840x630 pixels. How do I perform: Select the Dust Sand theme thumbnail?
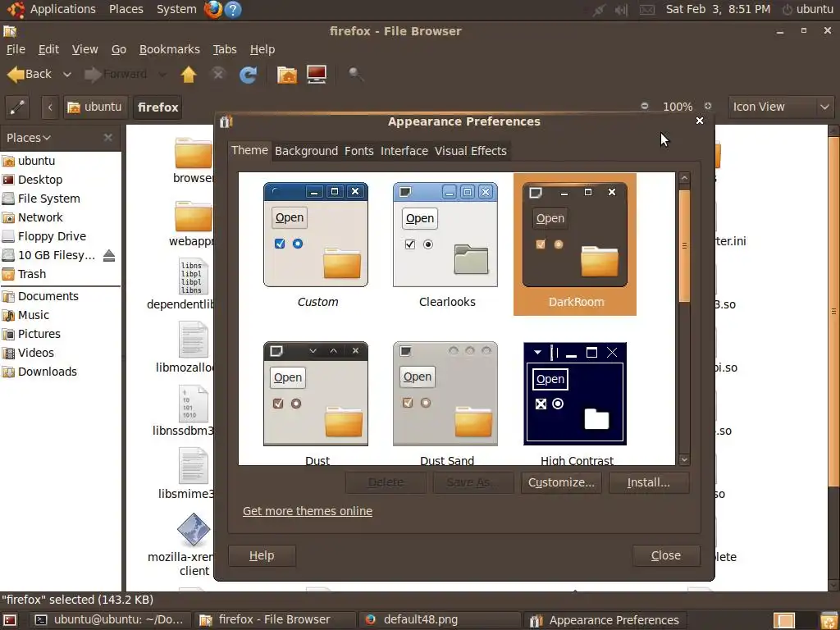pos(445,394)
